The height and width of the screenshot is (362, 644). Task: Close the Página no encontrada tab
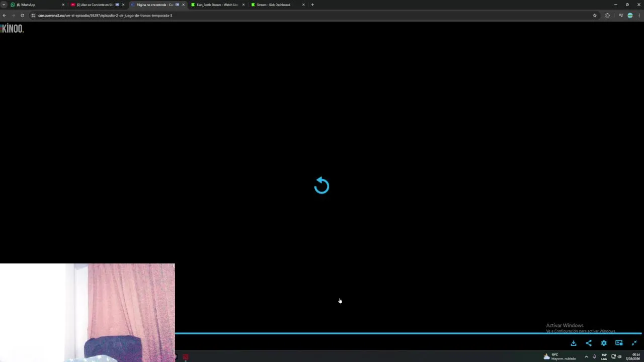tap(183, 5)
